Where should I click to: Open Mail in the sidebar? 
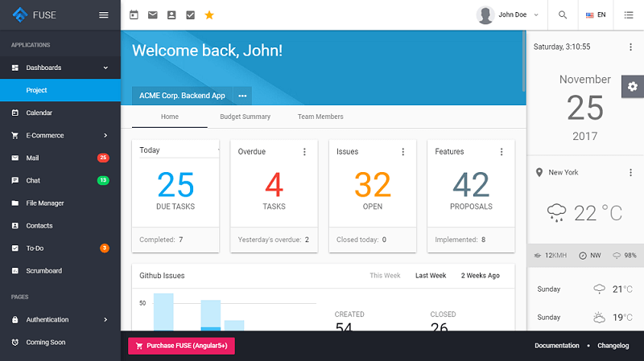tap(60, 158)
